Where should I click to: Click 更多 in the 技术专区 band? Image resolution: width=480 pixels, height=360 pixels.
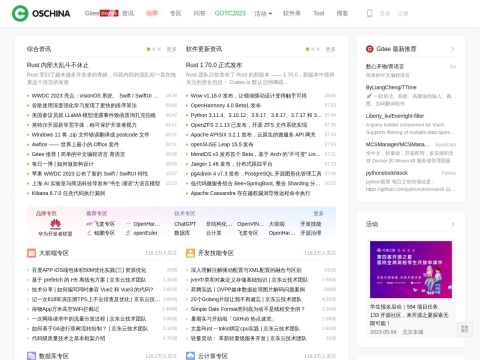click(318, 213)
